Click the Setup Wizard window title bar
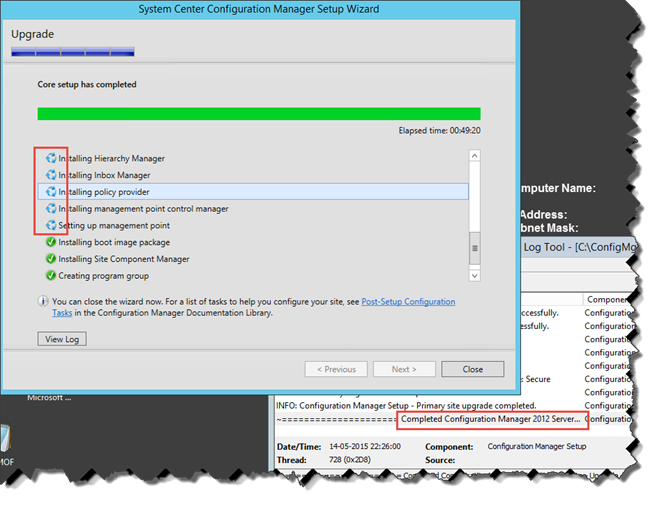 point(259,9)
